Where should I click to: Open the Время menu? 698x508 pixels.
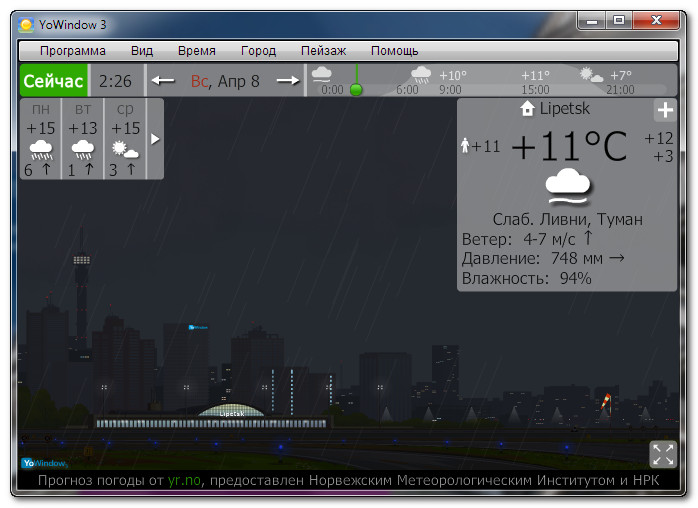coord(197,51)
